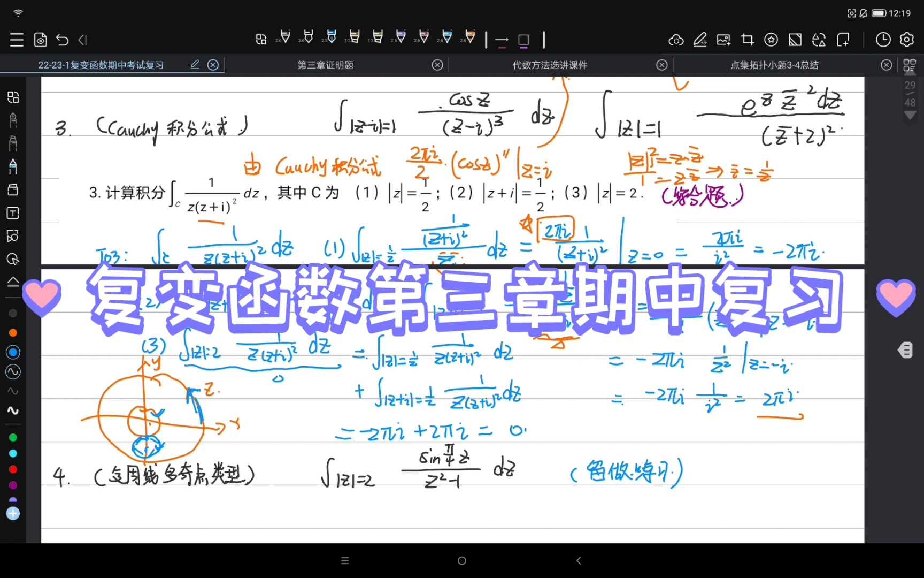The height and width of the screenshot is (578, 924).
Task: Select the pink 2.6 pen preset
Action: pos(422,37)
